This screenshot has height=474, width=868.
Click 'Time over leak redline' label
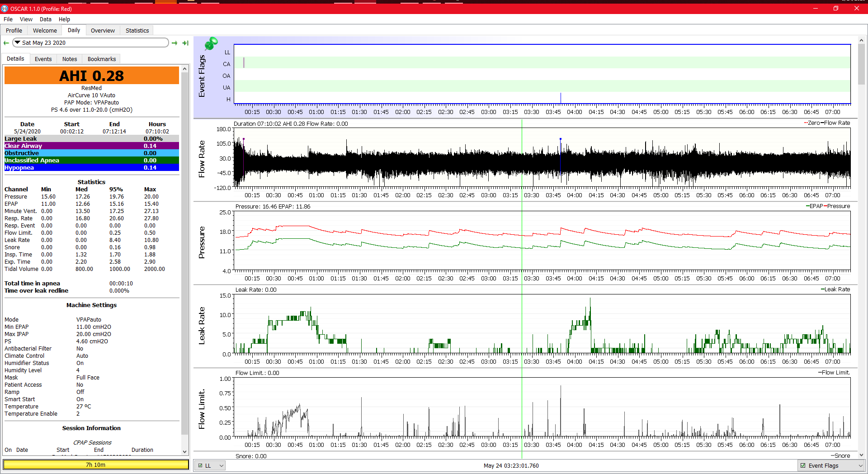point(37,291)
